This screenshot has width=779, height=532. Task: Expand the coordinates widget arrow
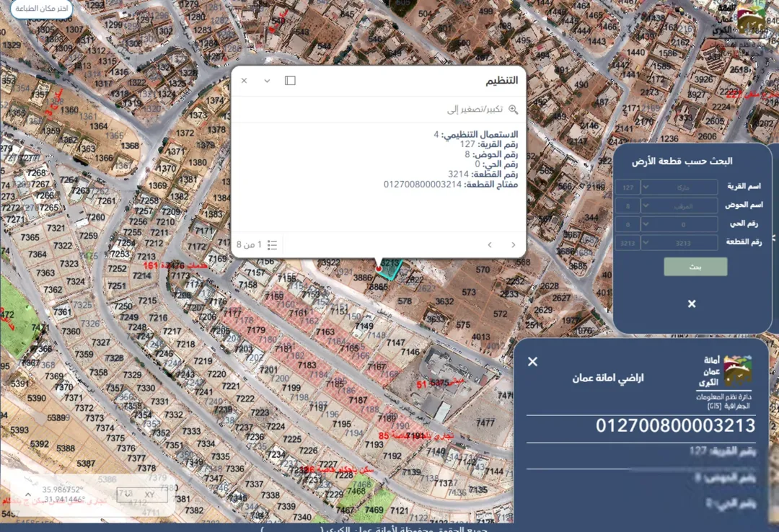[x=28, y=495]
